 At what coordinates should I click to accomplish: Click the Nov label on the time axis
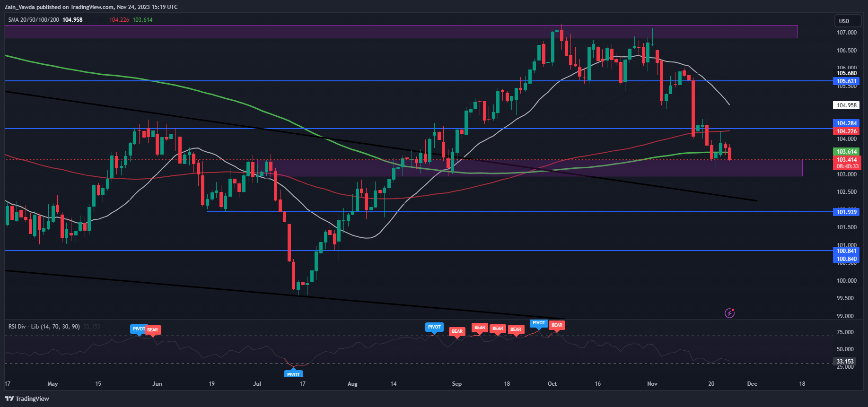pos(652,384)
